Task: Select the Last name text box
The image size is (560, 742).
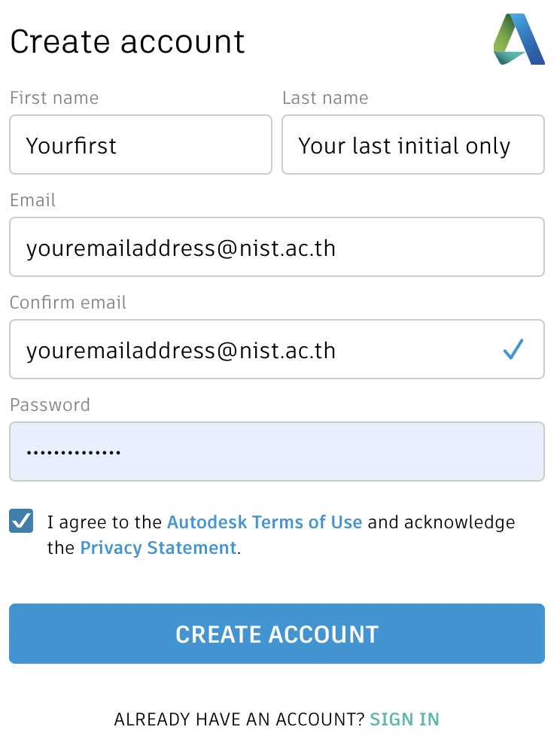Action: (x=412, y=144)
